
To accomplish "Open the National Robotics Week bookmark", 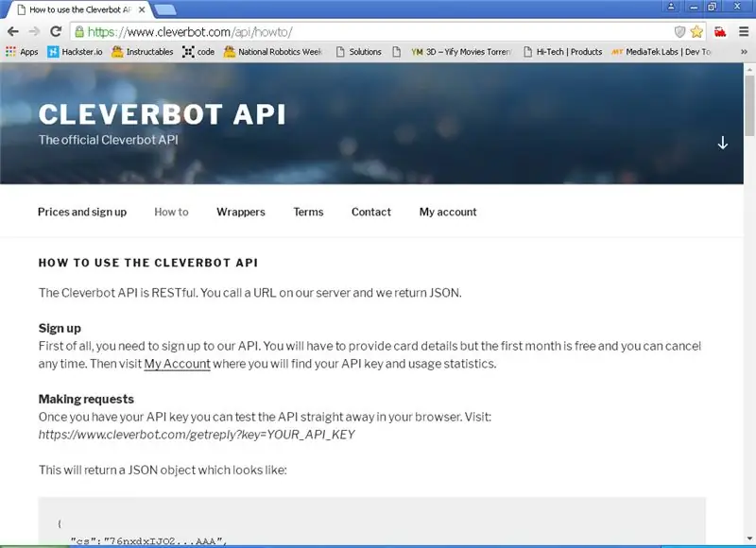I will click(273, 52).
